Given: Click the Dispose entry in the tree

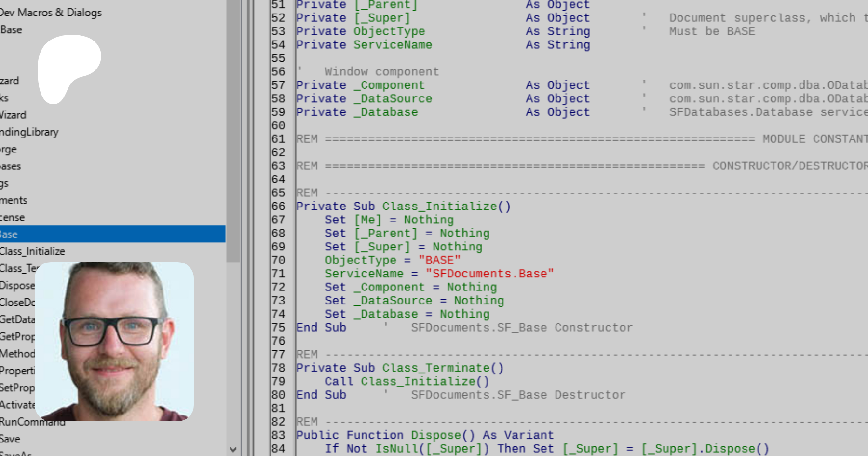Looking at the screenshot, I should [x=17, y=286].
